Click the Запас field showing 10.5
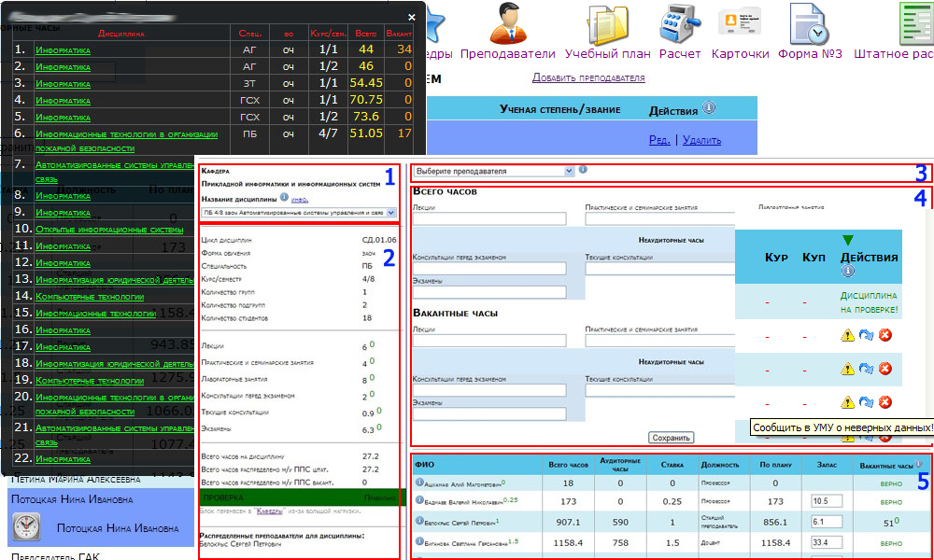Screen dimensions: 934x560 click(827, 502)
